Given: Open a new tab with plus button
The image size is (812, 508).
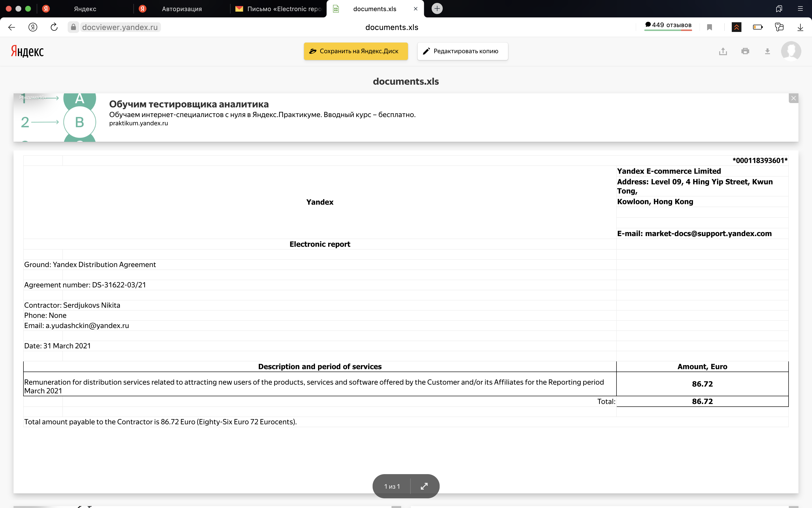Looking at the screenshot, I should click(437, 8).
